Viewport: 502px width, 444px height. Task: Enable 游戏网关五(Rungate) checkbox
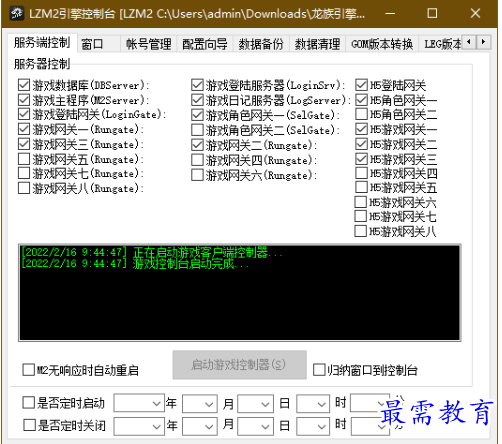(24, 159)
